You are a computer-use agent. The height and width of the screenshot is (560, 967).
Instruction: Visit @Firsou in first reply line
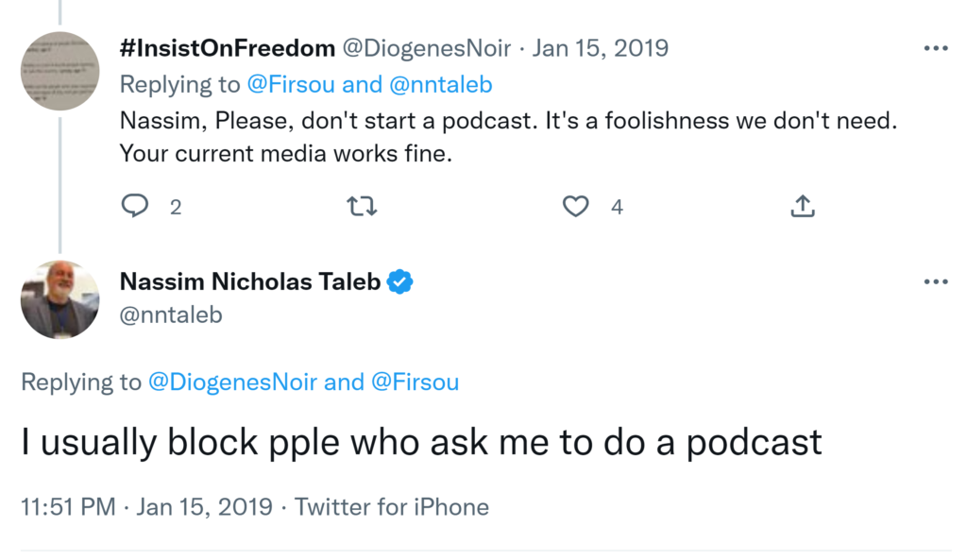tap(291, 85)
